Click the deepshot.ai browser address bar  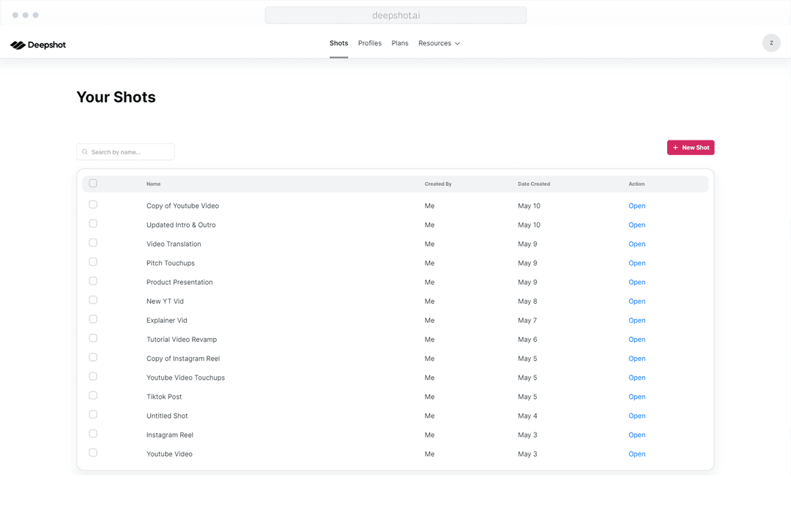tap(395, 15)
